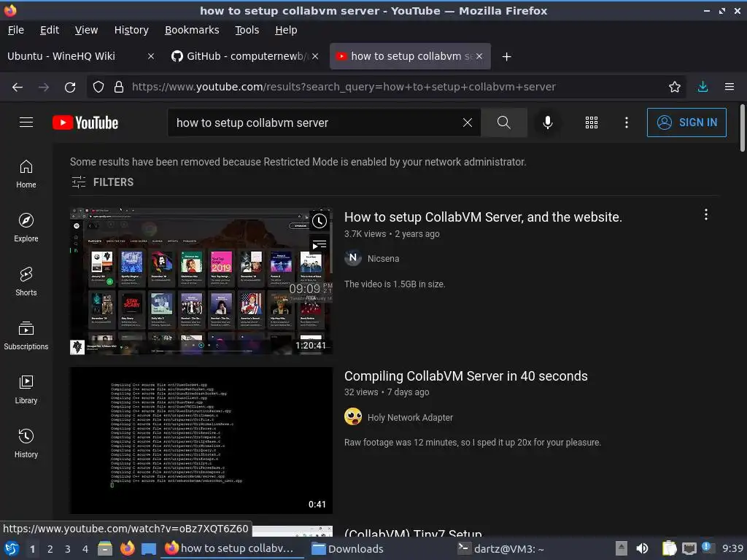Open the History menu in Firefox
The image size is (747, 560).
pyautogui.click(x=131, y=30)
